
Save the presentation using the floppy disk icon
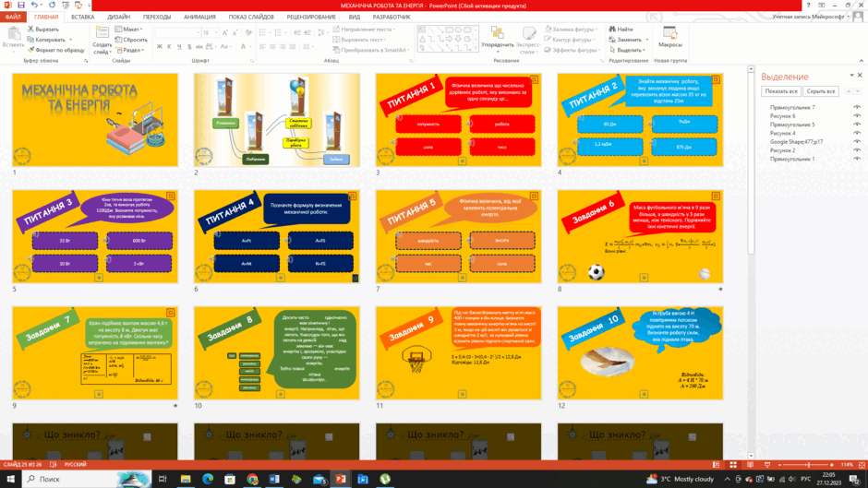[x=21, y=5]
